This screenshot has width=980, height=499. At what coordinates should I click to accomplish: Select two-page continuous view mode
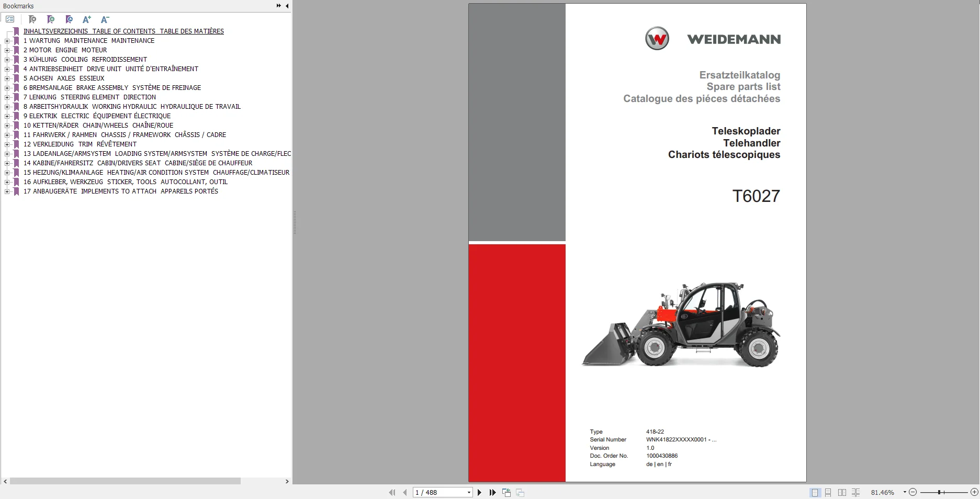pyautogui.click(x=855, y=492)
